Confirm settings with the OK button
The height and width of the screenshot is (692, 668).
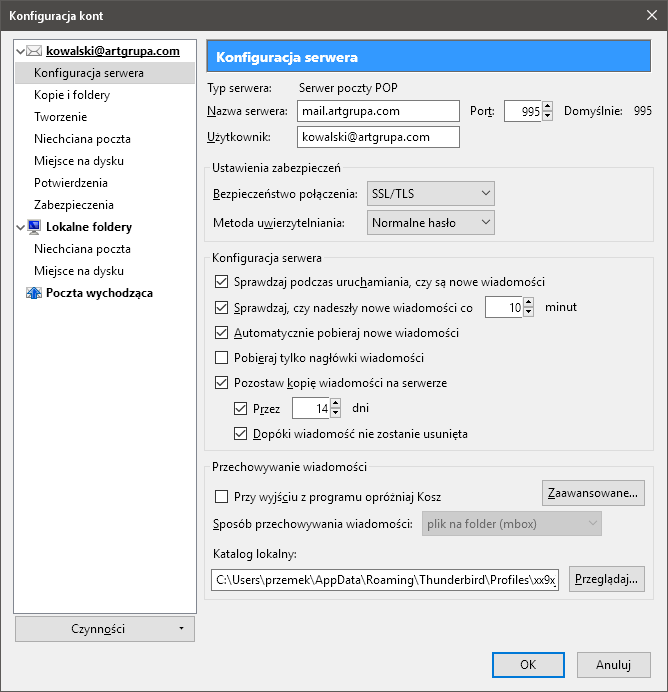click(x=528, y=665)
